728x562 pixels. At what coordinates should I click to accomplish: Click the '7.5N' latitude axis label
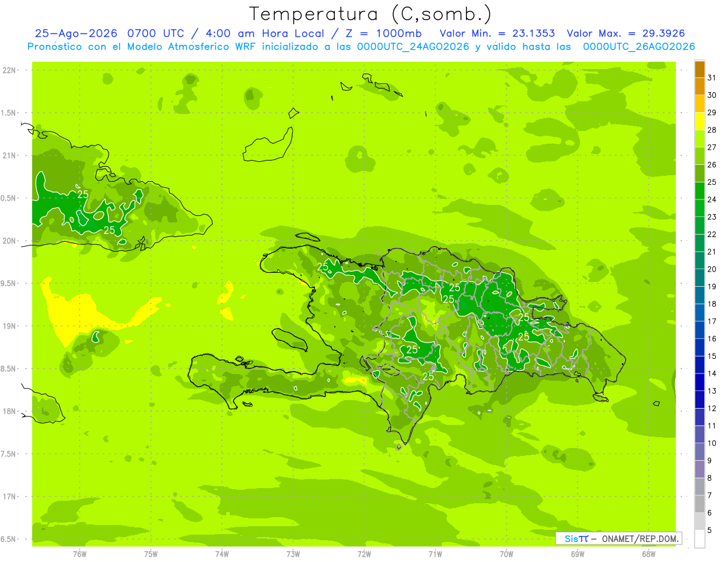pos(9,454)
